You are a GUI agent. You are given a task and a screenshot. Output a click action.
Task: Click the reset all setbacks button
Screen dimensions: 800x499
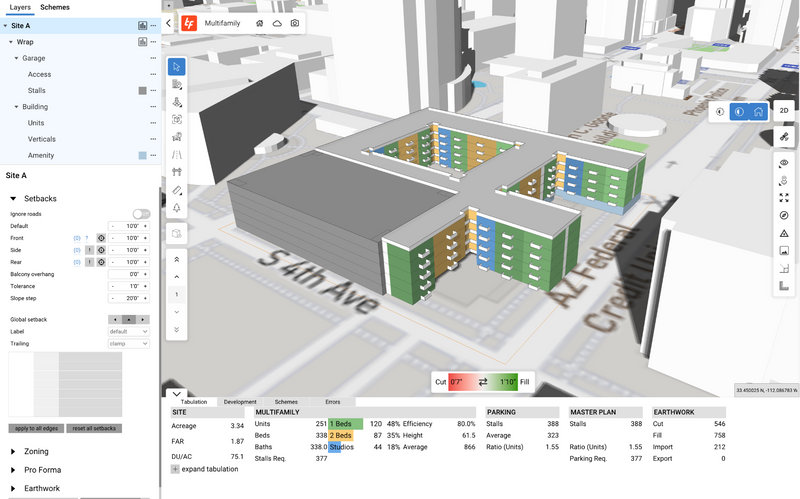(x=93, y=428)
